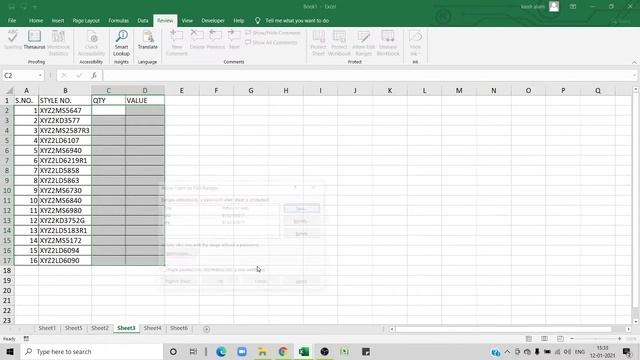Select the VALUE header cell
This screenshot has width=640, height=360.
point(145,100)
